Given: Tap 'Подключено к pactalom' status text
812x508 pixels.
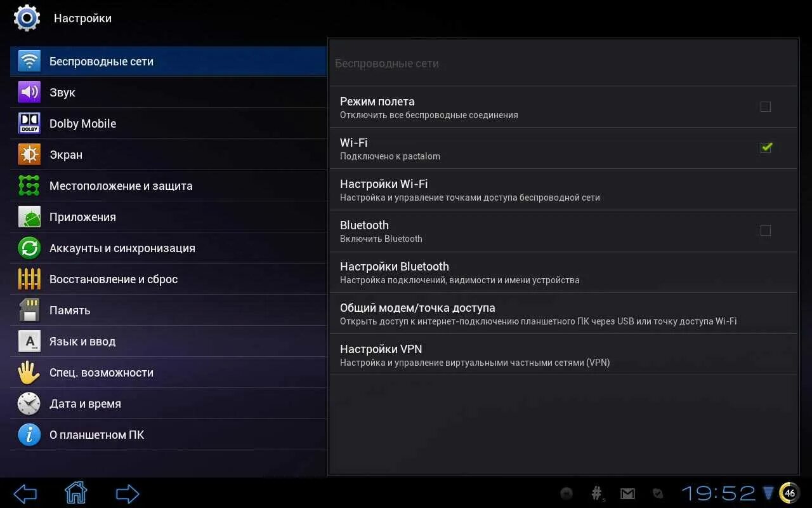Looking at the screenshot, I should [390, 156].
